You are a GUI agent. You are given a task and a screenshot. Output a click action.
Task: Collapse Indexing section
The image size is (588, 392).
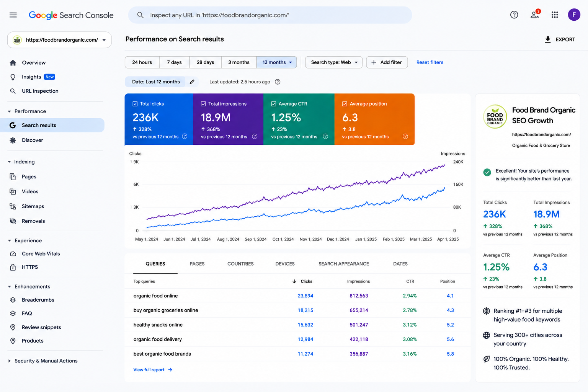point(9,162)
